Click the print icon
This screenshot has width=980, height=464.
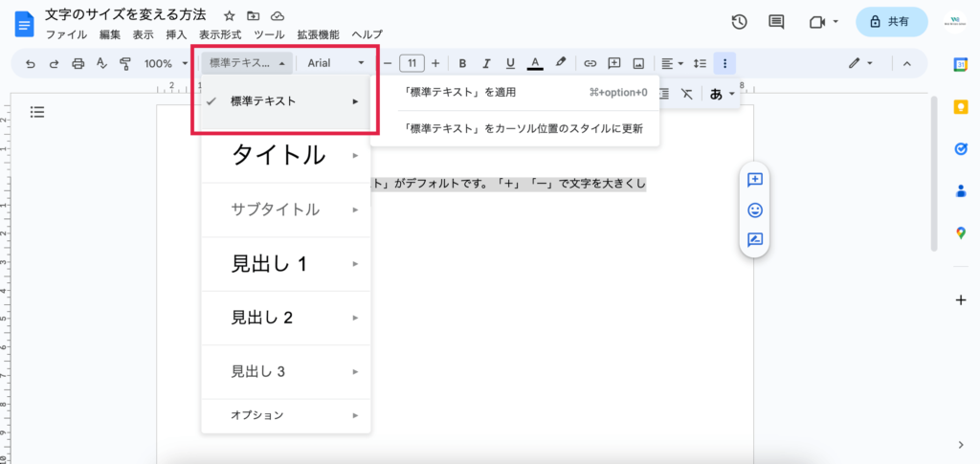78,64
